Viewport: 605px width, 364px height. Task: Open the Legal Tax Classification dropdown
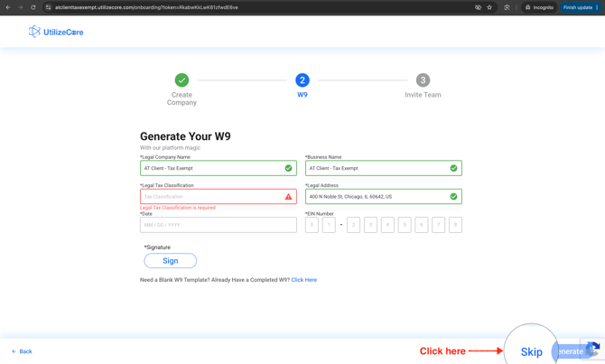pyautogui.click(x=219, y=197)
